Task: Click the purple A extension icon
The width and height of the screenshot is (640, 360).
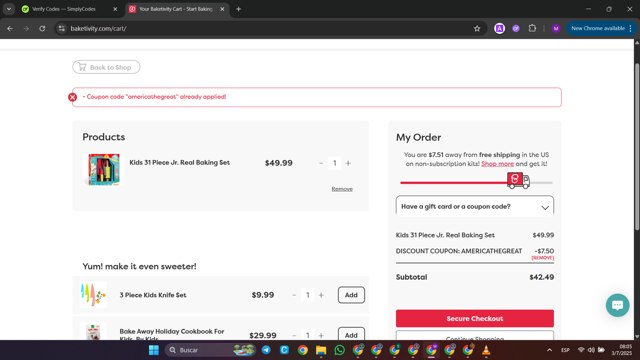Action: pos(499,28)
